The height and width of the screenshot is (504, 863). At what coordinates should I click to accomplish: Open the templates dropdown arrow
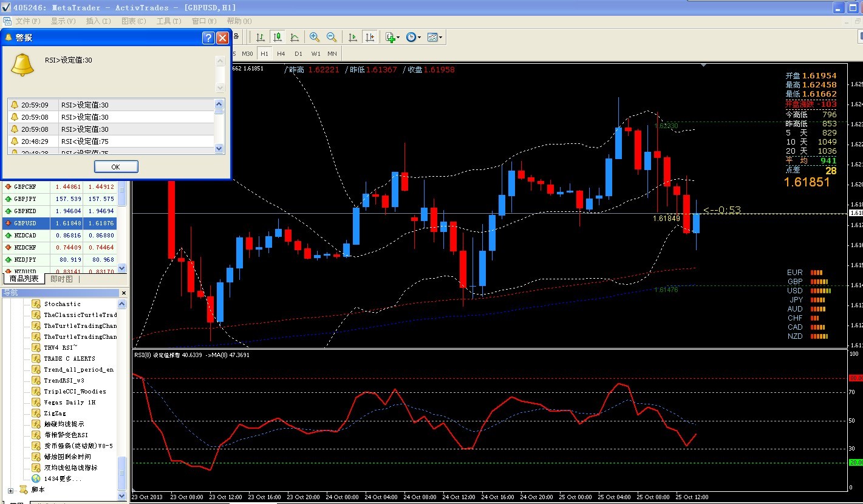point(441,38)
